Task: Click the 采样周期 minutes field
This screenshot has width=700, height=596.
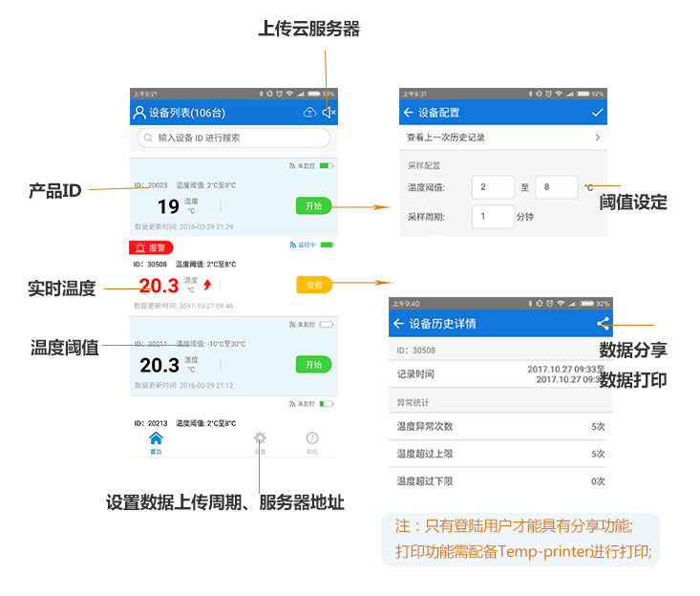Action: pos(493,217)
